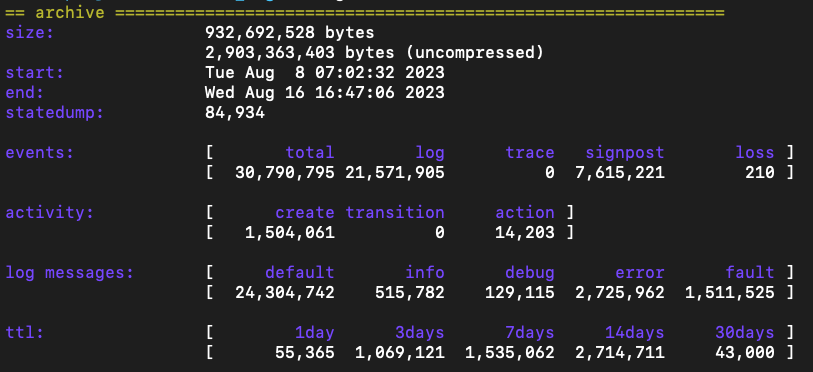Screen dimensions: 813x372
Task: Click the ttl label
Action: pyautogui.click(x=24, y=332)
